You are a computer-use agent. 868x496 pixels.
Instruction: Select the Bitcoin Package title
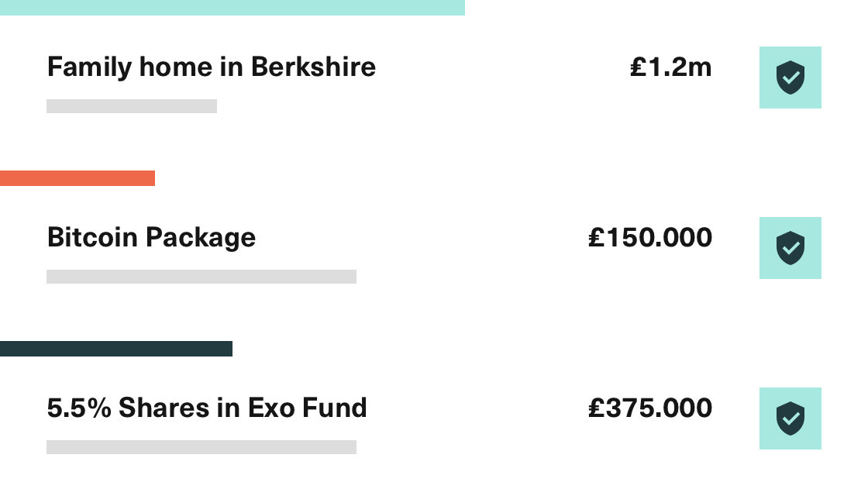[x=151, y=238]
